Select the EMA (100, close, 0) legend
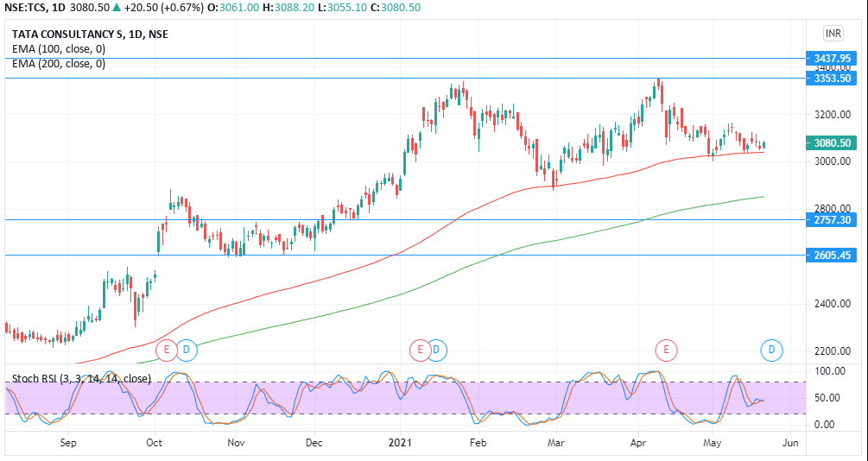This screenshot has width=868, height=461. [x=59, y=49]
